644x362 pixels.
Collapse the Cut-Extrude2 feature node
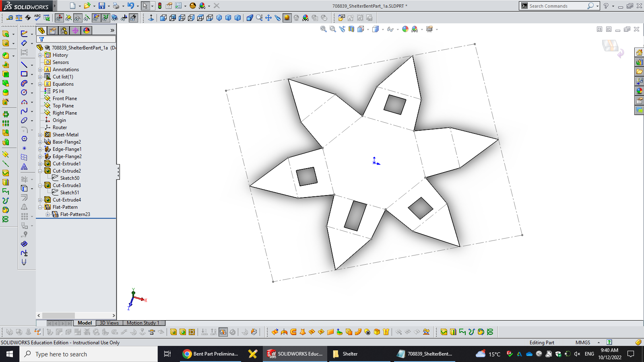click(x=40, y=171)
